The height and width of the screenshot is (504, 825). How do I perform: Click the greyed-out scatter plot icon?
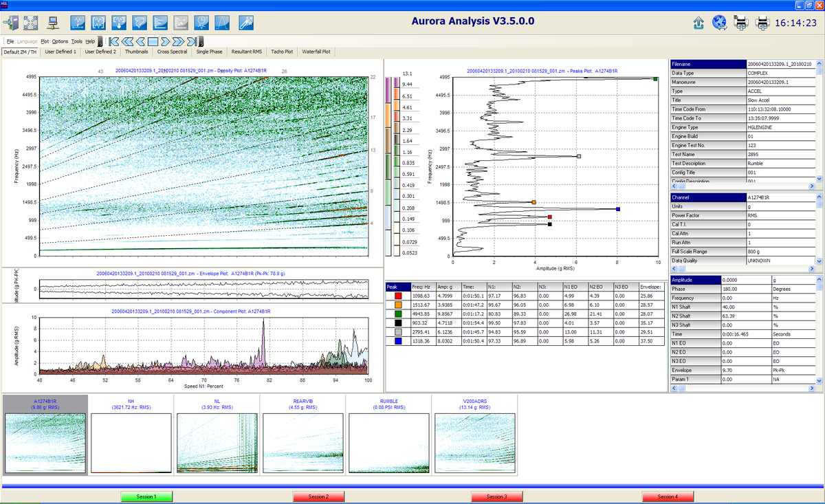tap(181, 22)
